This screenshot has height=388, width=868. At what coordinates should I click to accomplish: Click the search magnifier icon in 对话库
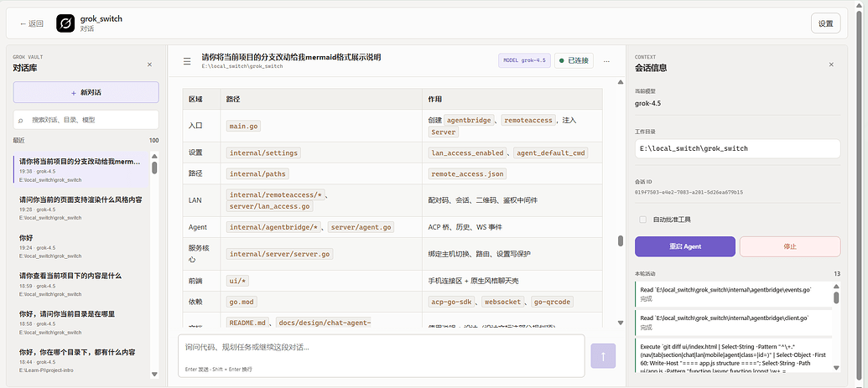(21, 120)
